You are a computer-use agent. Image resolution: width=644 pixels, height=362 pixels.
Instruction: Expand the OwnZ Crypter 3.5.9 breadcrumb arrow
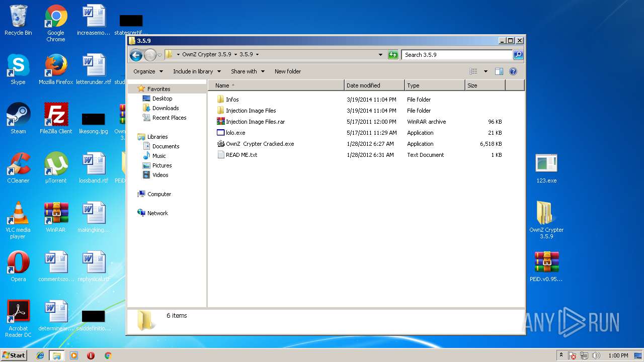point(235,54)
